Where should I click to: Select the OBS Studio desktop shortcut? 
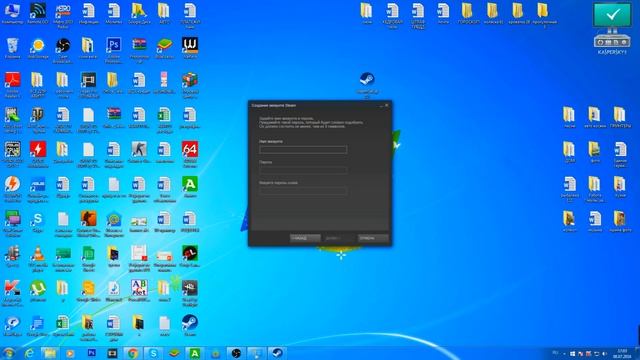pos(63,50)
